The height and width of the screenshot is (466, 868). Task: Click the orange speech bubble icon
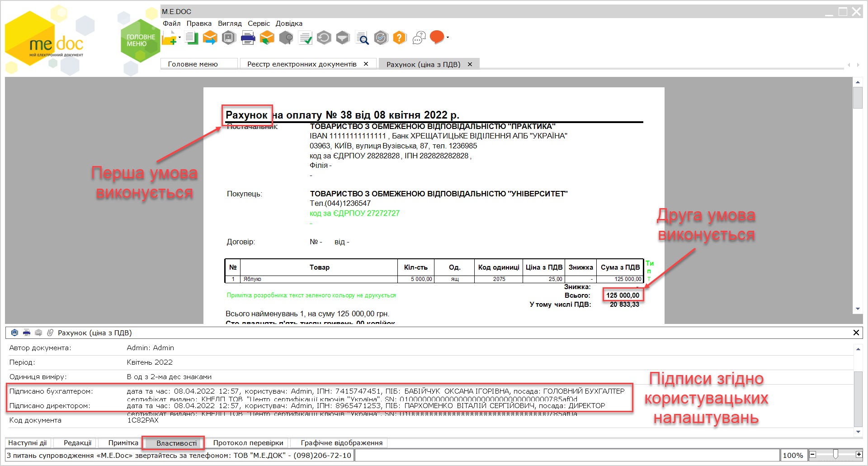[x=437, y=37]
